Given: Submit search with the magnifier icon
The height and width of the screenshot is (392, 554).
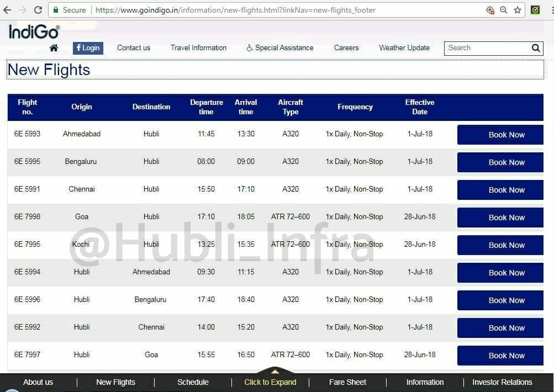Looking at the screenshot, I should (x=536, y=48).
